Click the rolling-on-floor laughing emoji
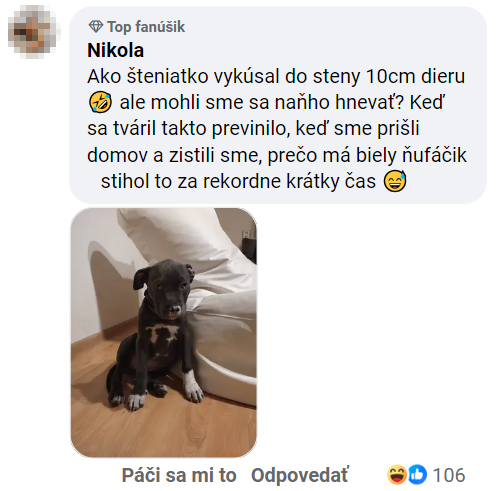This screenshot has width=500, height=491. point(100,102)
